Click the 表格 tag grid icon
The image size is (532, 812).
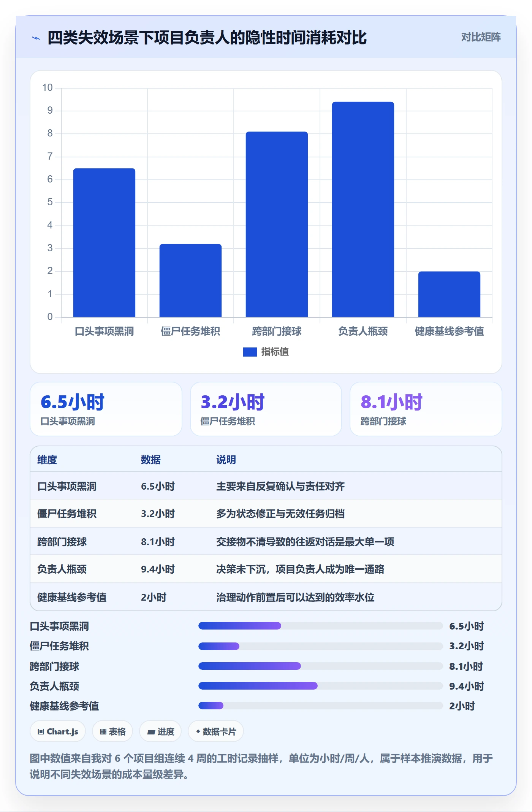(x=103, y=732)
